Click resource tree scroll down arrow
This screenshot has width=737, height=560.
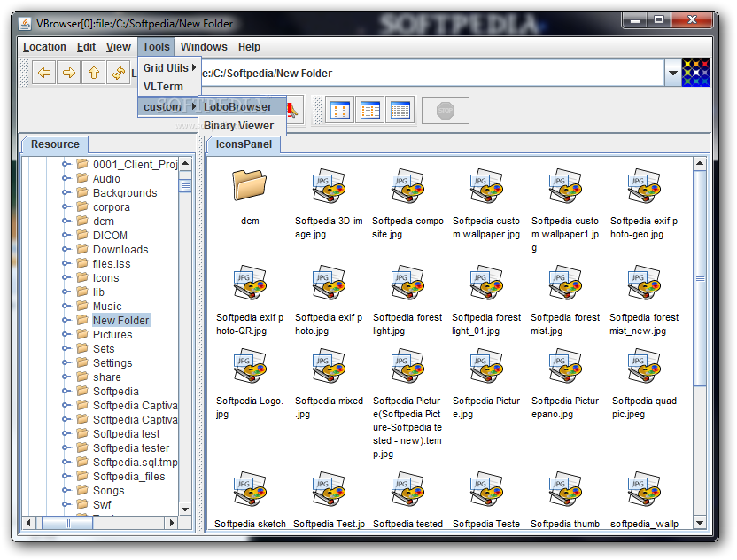(x=185, y=509)
